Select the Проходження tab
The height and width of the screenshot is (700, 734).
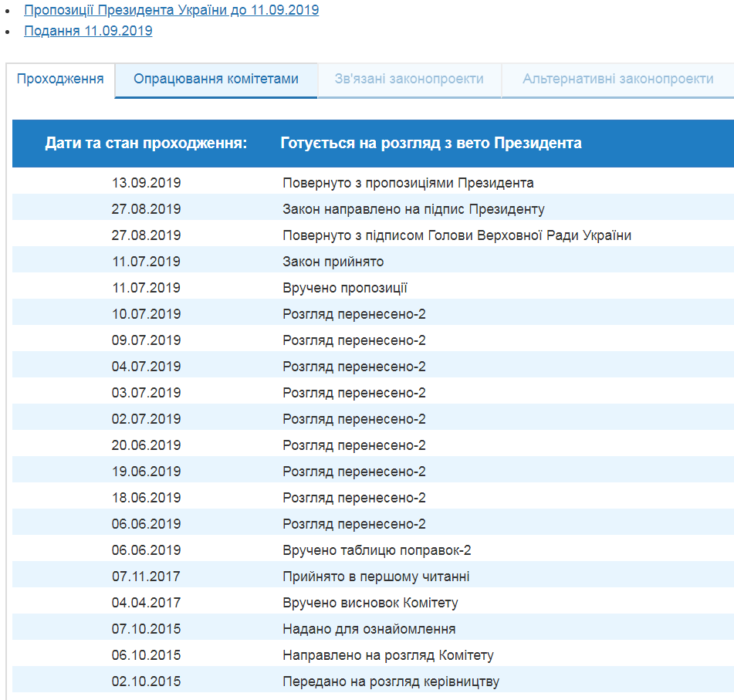tap(60, 79)
